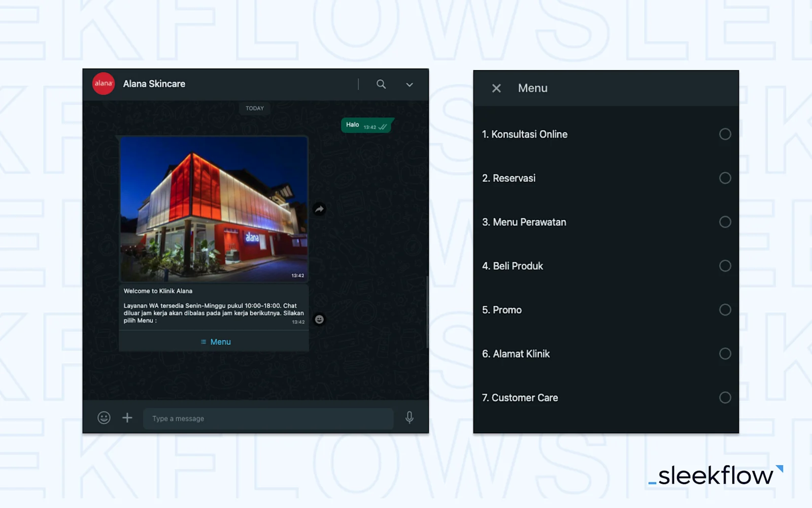Click the sent Halo message bubble
This screenshot has height=508, width=812.
[366, 125]
